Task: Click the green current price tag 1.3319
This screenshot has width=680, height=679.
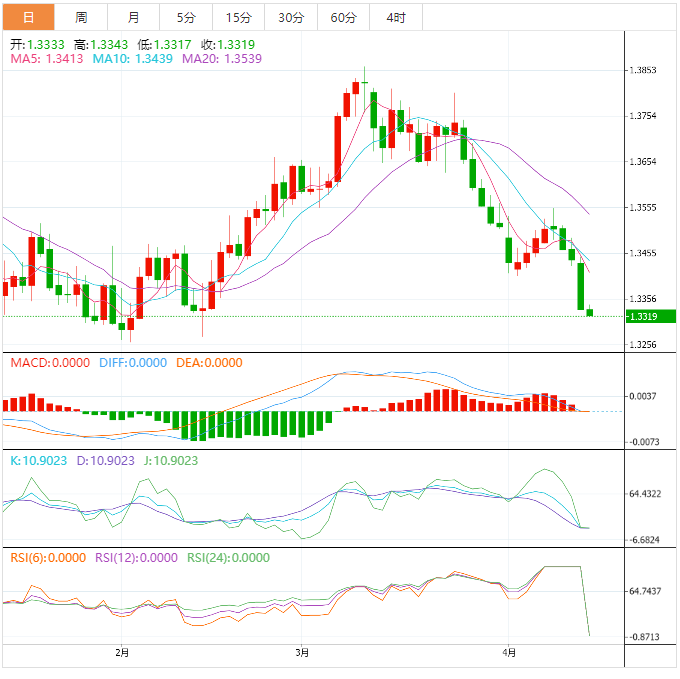Action: point(651,316)
